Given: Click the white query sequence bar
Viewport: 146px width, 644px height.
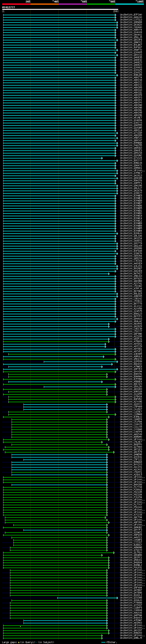Looking at the screenshot, I should click(60, 9).
